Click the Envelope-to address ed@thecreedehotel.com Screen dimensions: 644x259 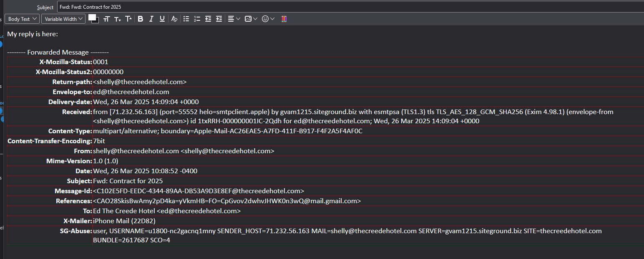point(131,92)
